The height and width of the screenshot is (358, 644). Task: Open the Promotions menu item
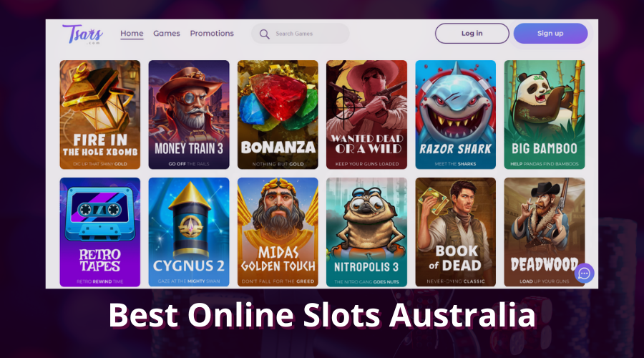(x=212, y=33)
